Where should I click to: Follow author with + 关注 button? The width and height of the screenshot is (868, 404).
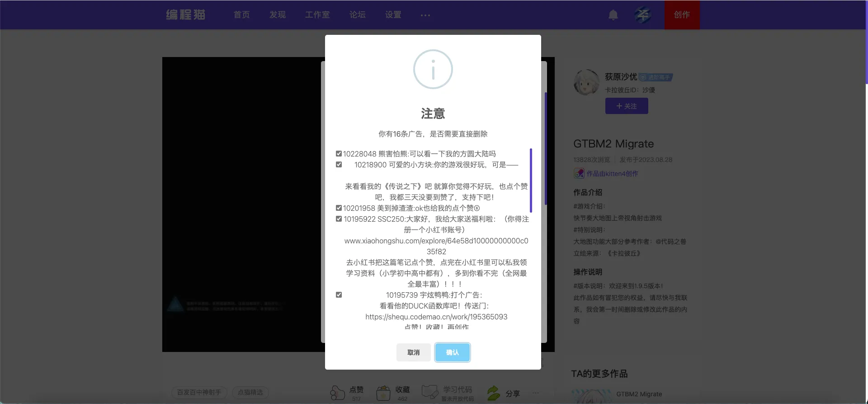[627, 106]
